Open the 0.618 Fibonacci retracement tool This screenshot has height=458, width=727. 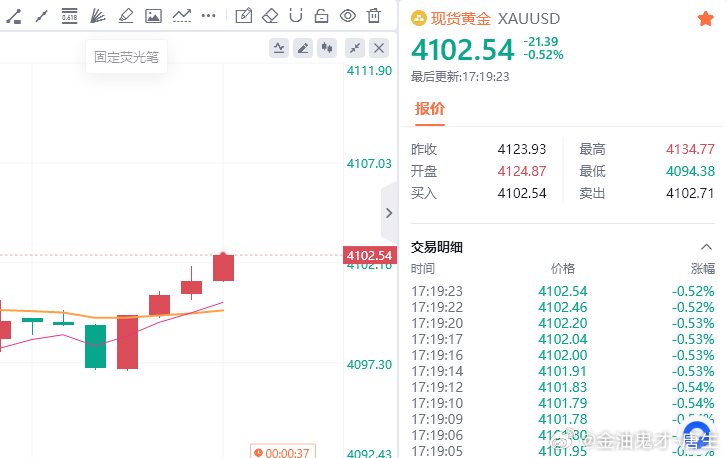pyautogui.click(x=70, y=16)
